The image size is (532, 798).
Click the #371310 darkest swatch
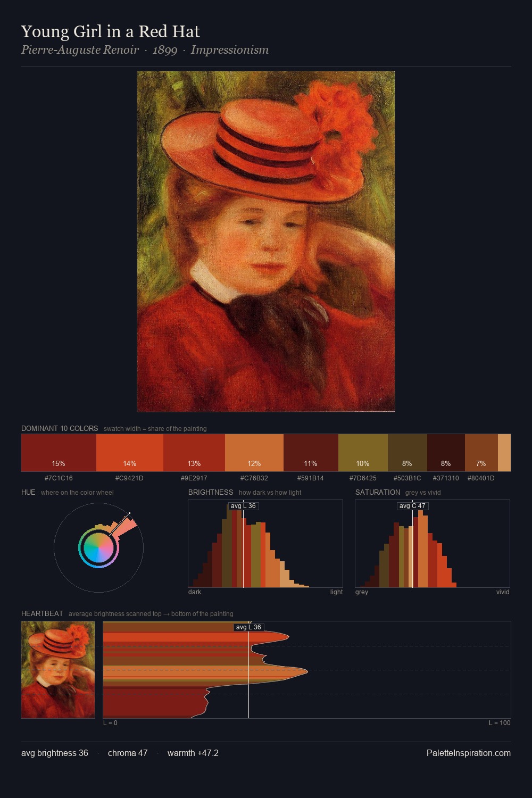[x=446, y=453]
